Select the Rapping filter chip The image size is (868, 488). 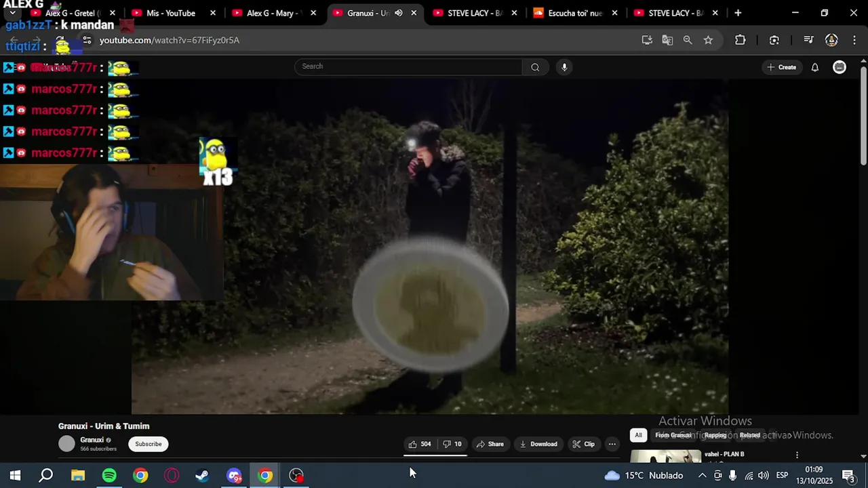coord(715,435)
